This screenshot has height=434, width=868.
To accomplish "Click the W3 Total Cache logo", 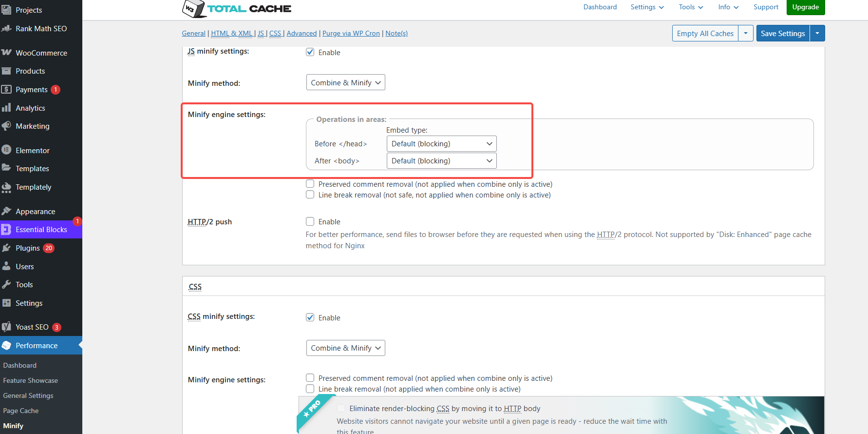I will tap(237, 8).
